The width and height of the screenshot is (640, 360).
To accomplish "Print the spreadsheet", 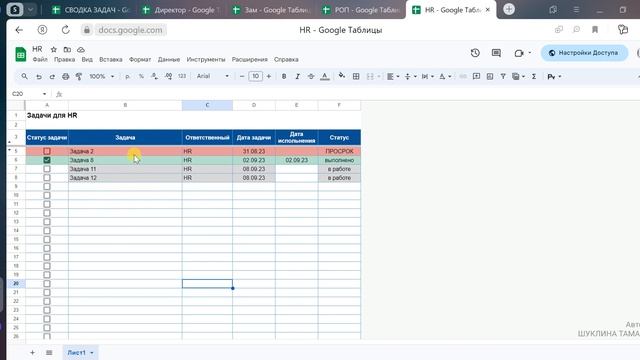I will click(65, 76).
